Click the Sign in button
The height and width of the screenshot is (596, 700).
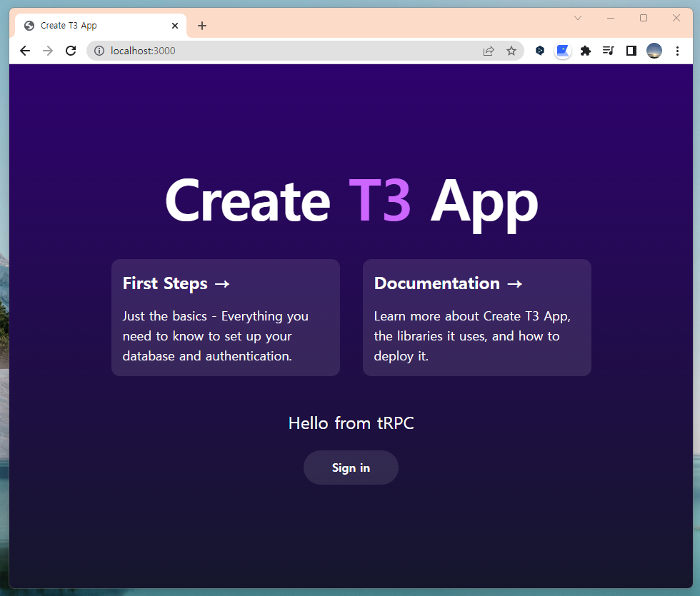(351, 468)
